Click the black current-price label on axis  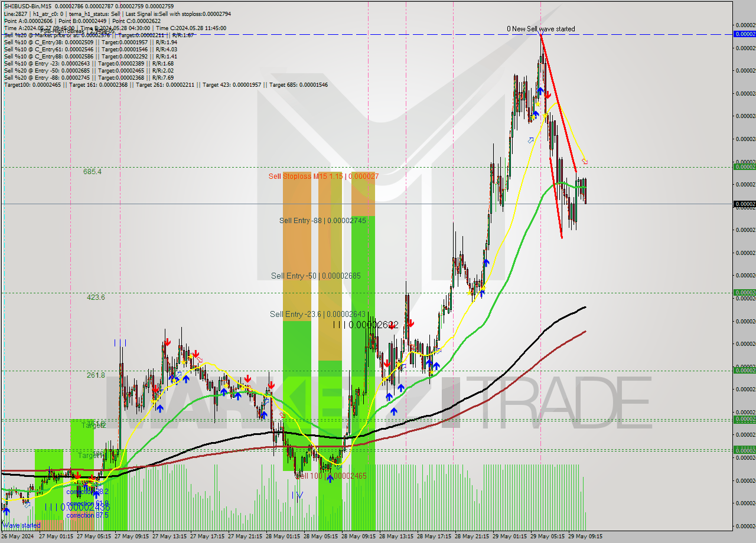coord(744,204)
